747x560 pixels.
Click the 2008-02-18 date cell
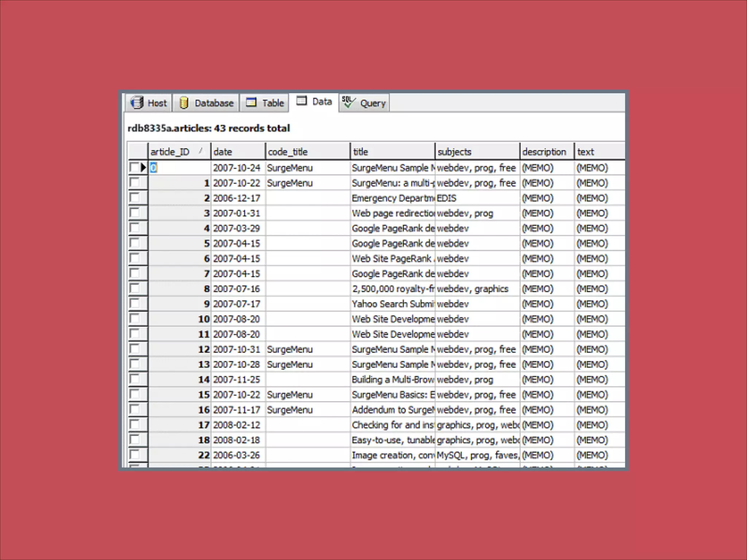[237, 440]
